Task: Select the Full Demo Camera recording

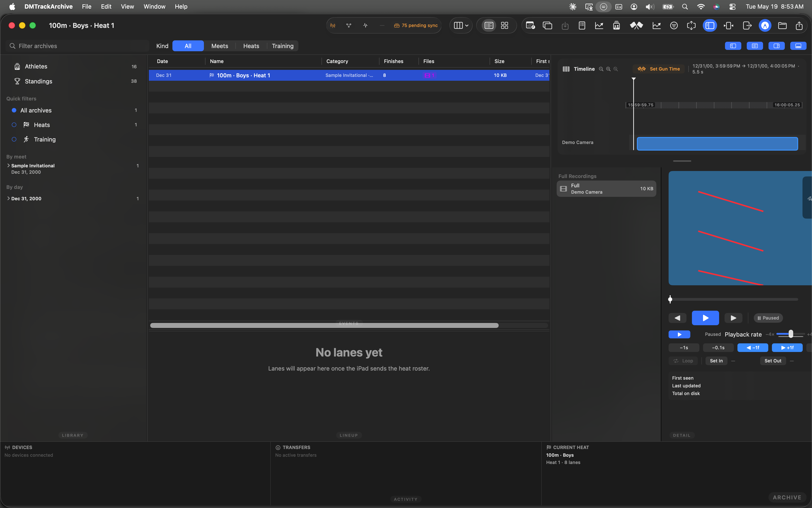Action: pos(606,189)
